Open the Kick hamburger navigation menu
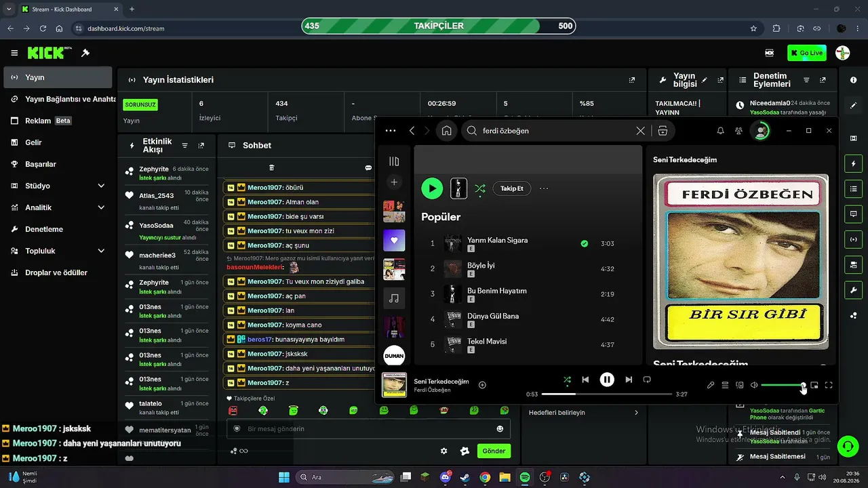This screenshot has height=488, width=868. coord(14,53)
